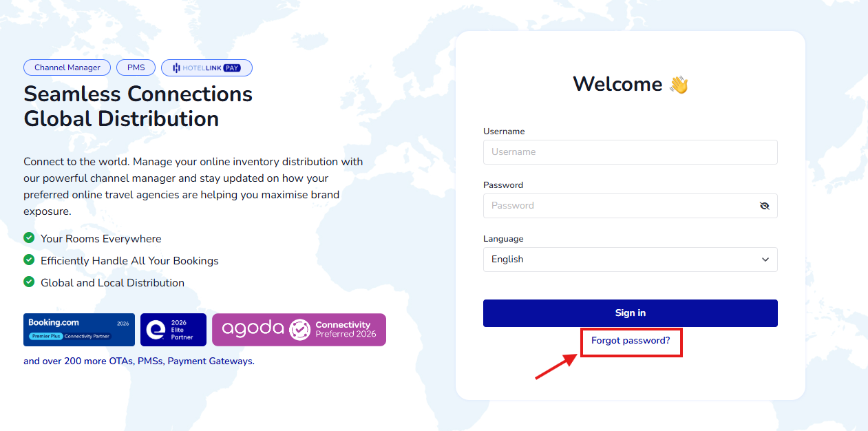Click the Hotel Link Pay logo badge

pyautogui.click(x=207, y=67)
